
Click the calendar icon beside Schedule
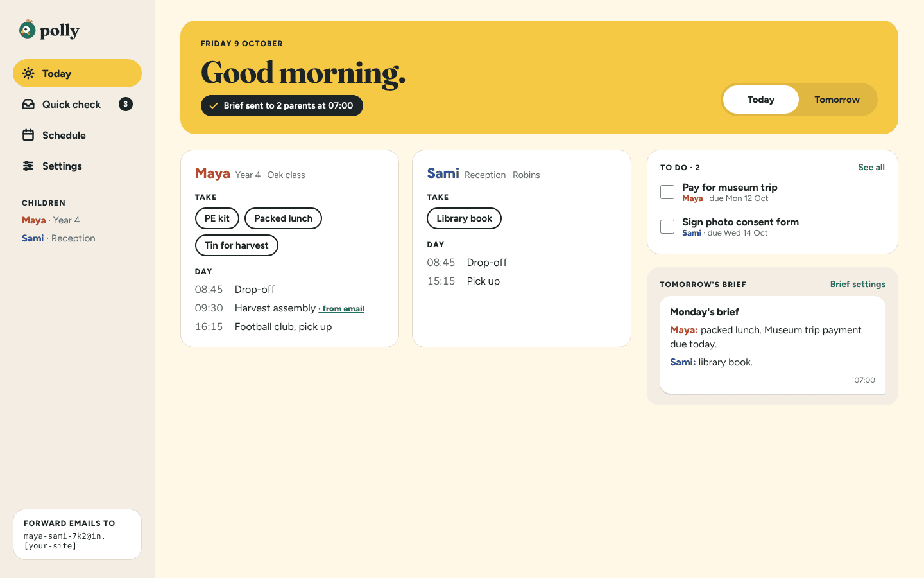(x=28, y=135)
